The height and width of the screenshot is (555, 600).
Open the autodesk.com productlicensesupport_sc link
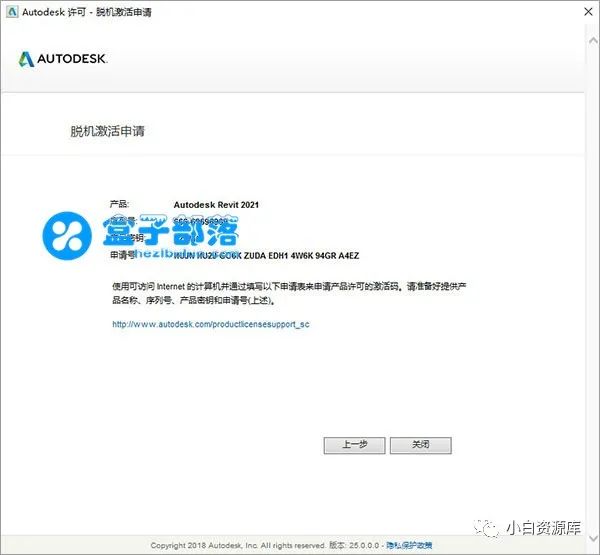coord(211,324)
